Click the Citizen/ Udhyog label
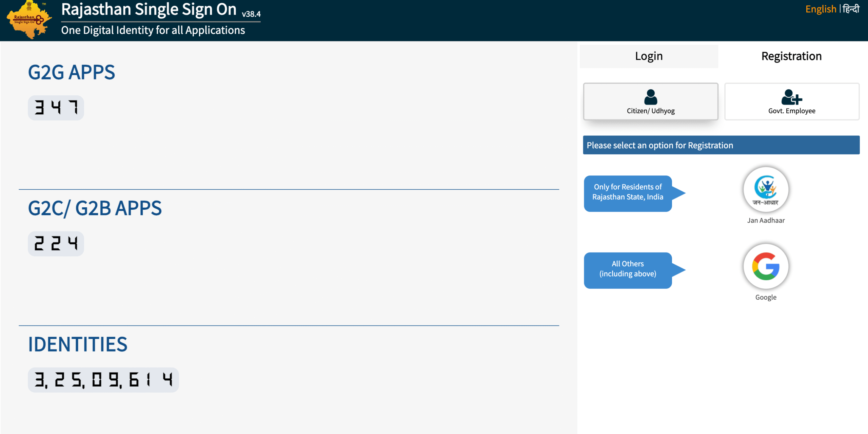The width and height of the screenshot is (868, 434). coord(650,111)
